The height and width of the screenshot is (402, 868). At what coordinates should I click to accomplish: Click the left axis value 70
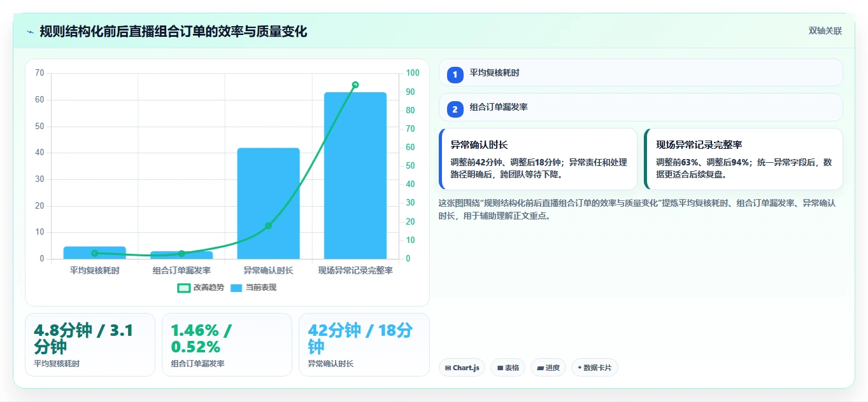(39, 73)
